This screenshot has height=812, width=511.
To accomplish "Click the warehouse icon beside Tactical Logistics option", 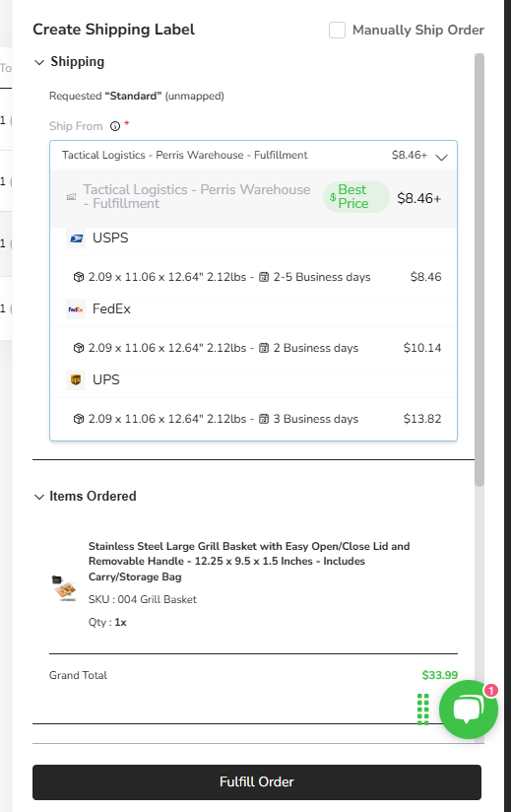I will 71,197.
